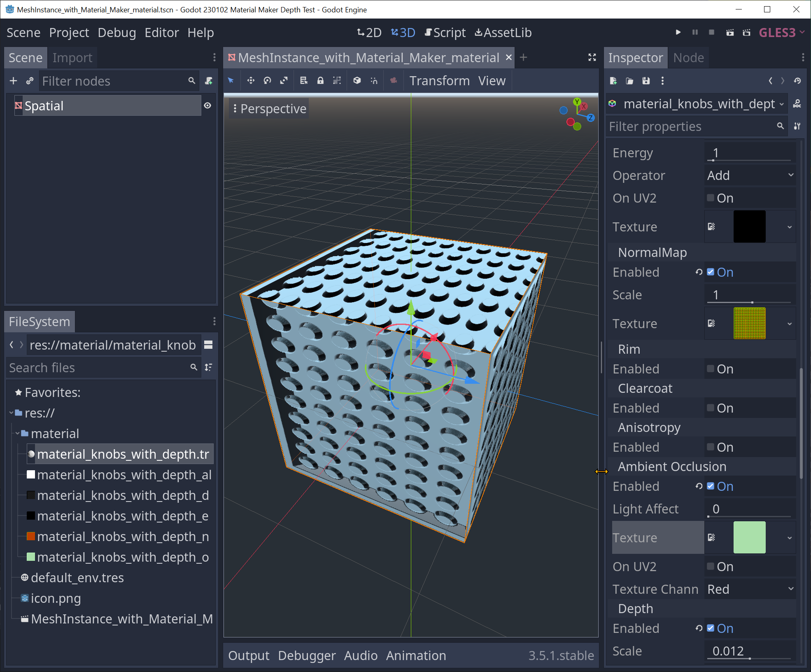811x672 pixels.
Task: Lock the selected node using the padlock icon
Action: 320,81
